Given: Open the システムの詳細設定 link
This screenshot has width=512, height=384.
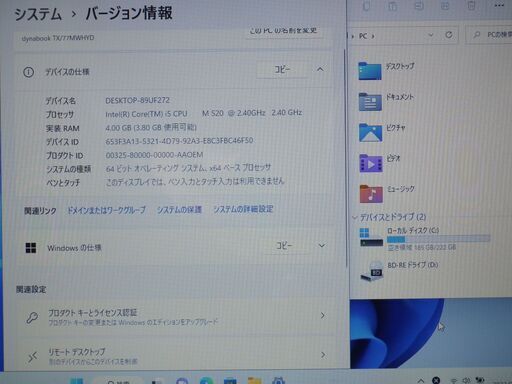Looking at the screenshot, I should (243, 209).
